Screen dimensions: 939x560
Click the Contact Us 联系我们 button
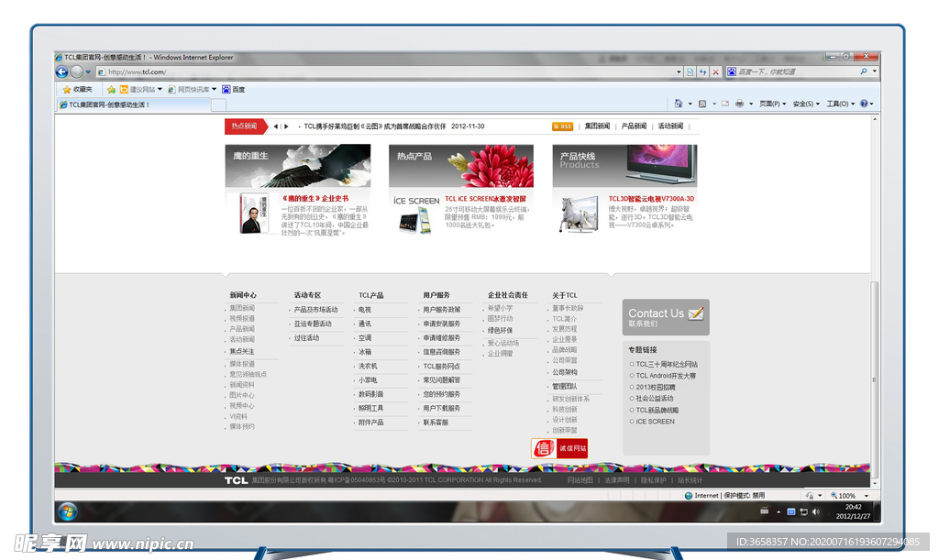pos(666,317)
